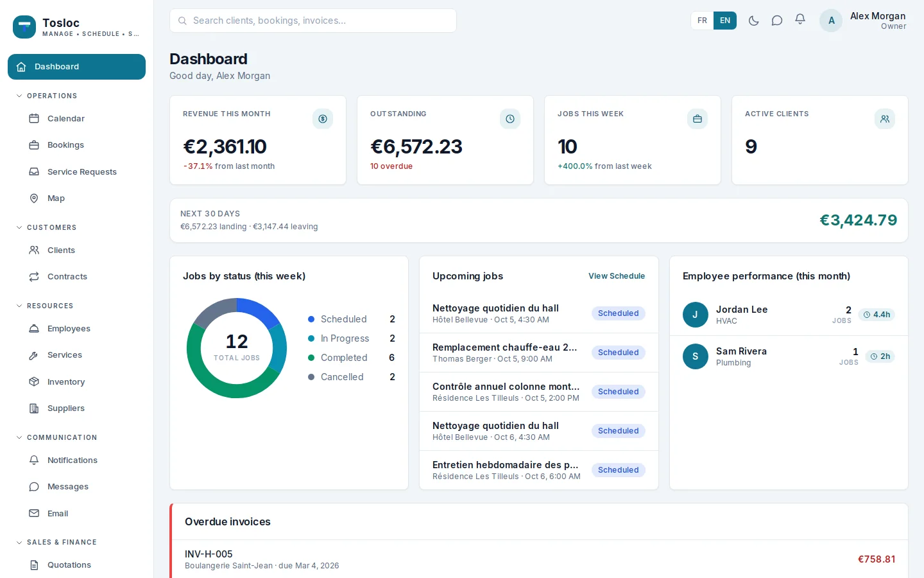Toggle dark mode with the moon icon
The image size is (924, 578).
coord(754,21)
